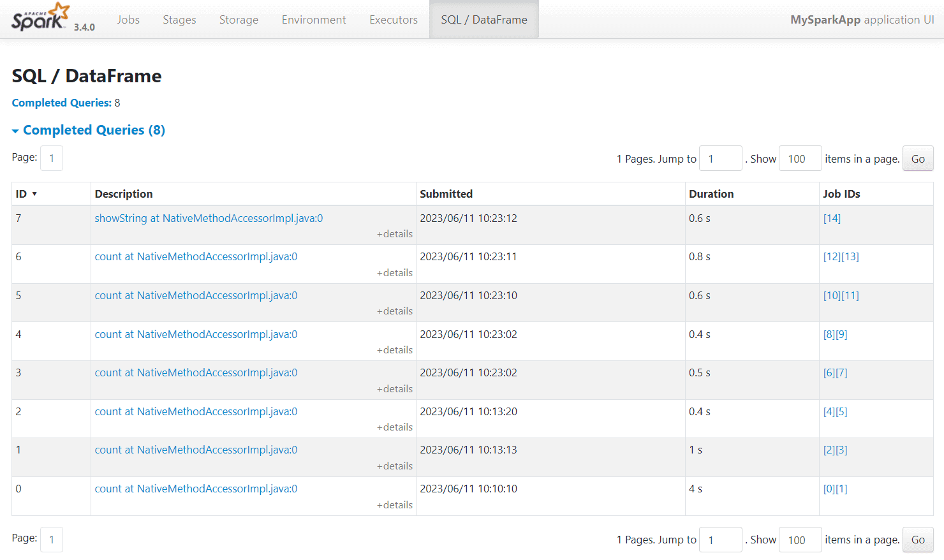Click the top Go button
The height and width of the screenshot is (560, 944).
[x=918, y=159]
